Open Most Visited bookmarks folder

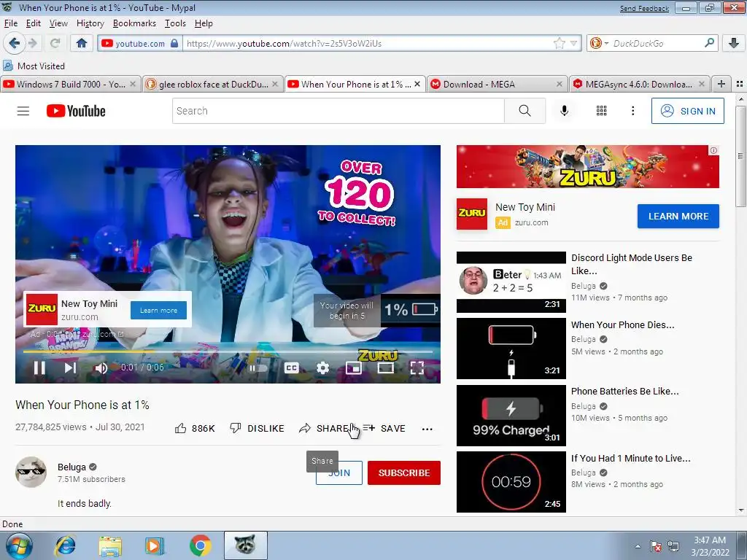[34, 66]
